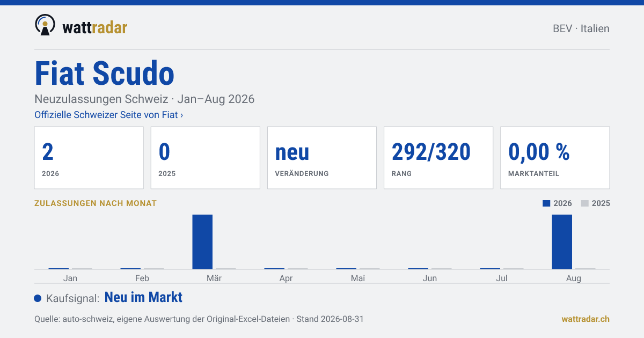This screenshot has width=644, height=338.
Task: Click the Feb axis label
Action: (142, 278)
